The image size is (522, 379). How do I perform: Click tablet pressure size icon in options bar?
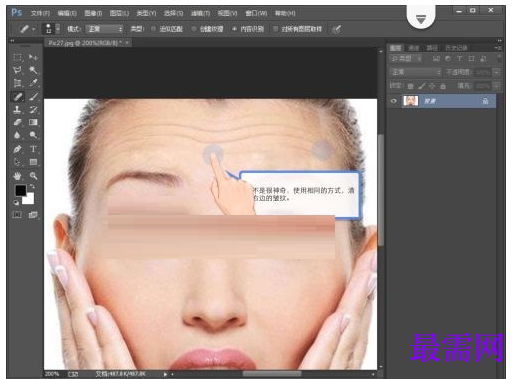pos(337,29)
